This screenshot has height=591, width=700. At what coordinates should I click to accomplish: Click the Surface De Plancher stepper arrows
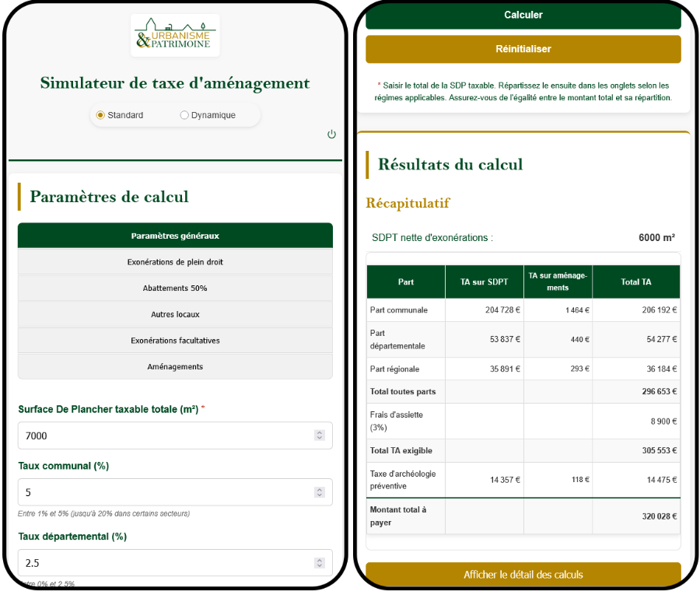[x=319, y=435]
